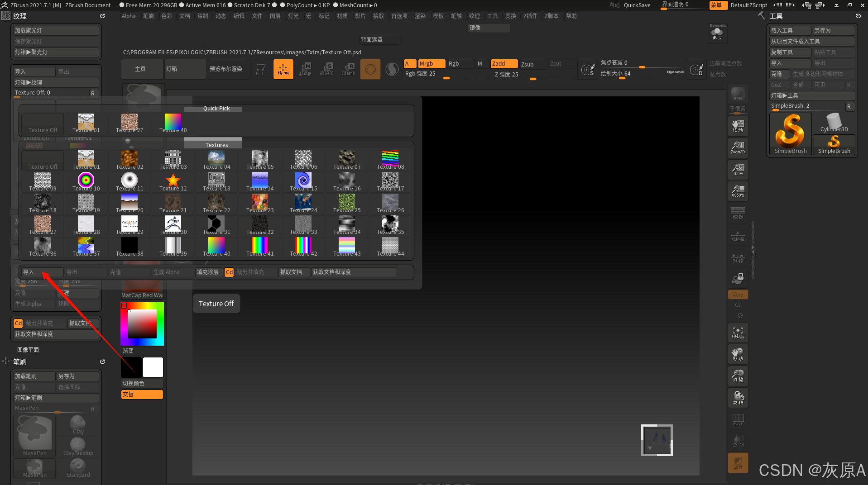868x485 pixels.
Task: Click the AC50% half-size icon
Action: (738, 191)
